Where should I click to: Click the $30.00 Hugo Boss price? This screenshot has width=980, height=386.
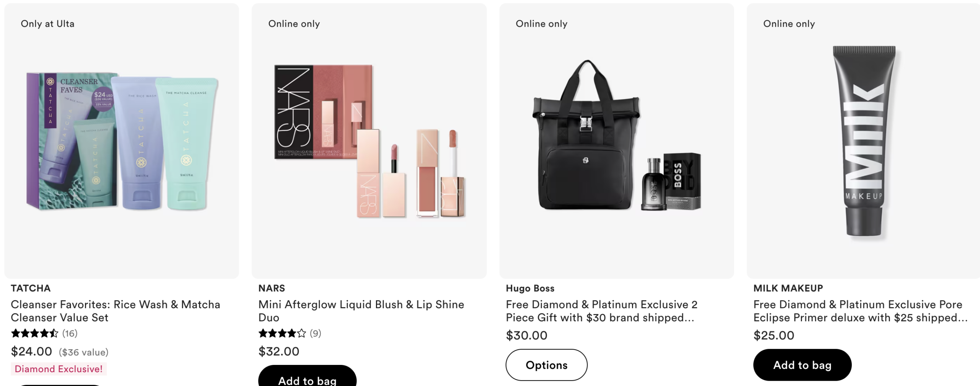pos(526,335)
